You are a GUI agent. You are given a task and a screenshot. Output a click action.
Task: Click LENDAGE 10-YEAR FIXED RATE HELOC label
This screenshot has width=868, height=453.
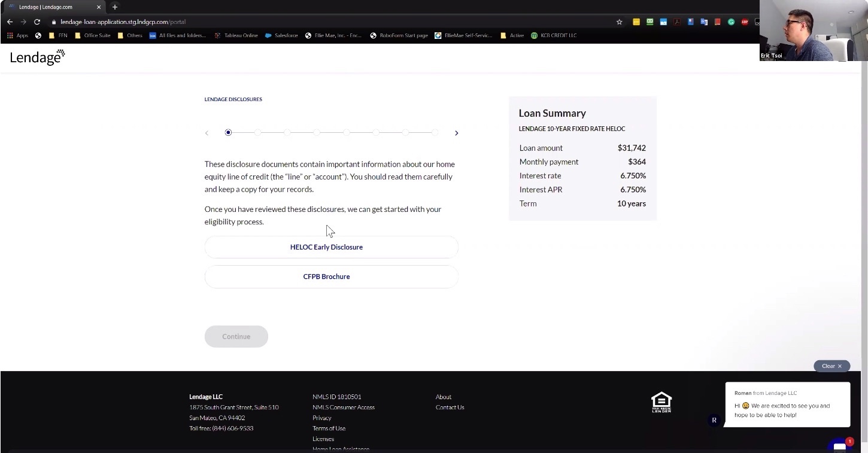pyautogui.click(x=572, y=129)
